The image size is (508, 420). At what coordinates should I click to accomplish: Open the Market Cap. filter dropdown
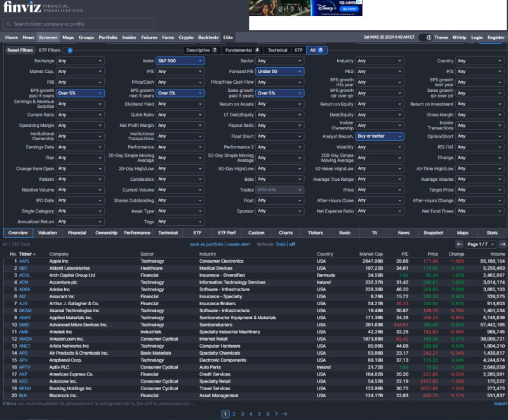point(81,72)
